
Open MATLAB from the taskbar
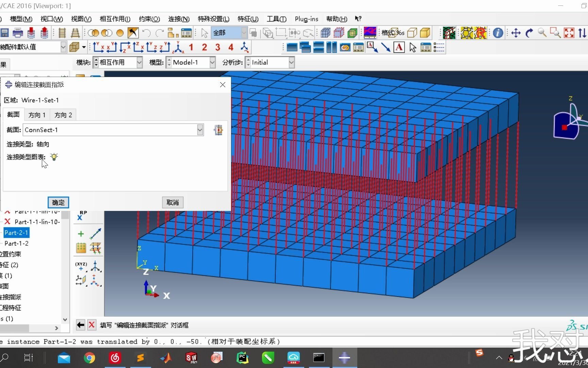(166, 358)
